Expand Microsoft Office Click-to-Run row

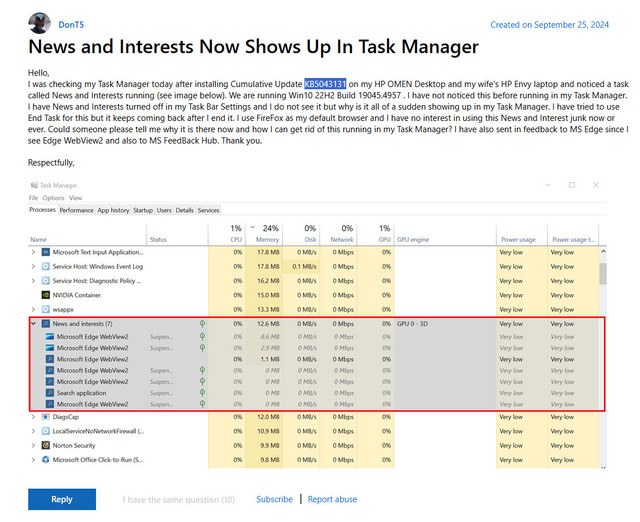(33, 460)
